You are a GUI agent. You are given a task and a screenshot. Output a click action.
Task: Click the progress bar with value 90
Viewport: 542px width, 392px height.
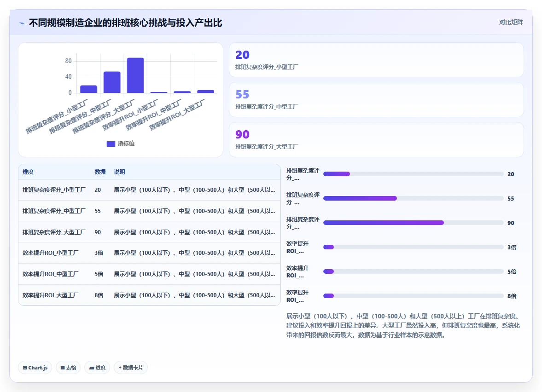(x=413, y=223)
